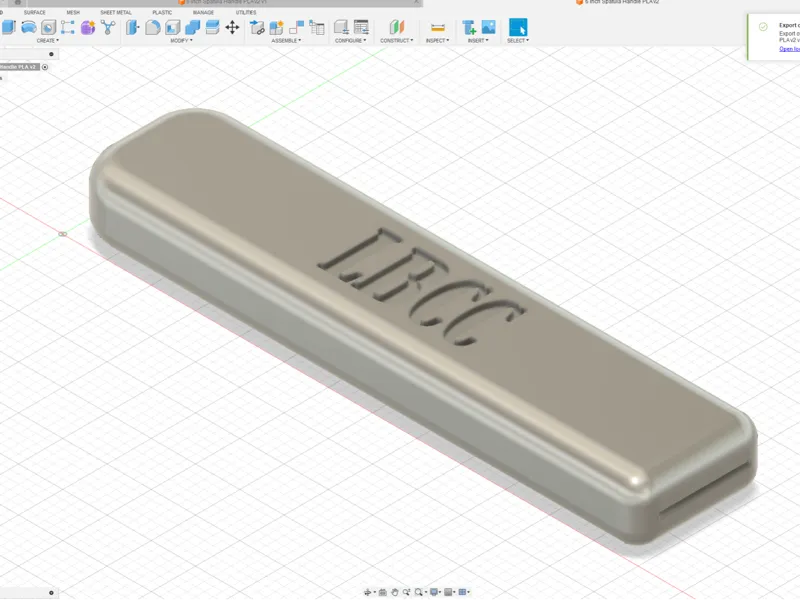
Task: Click the Open log link in notification
Action: 790,49
